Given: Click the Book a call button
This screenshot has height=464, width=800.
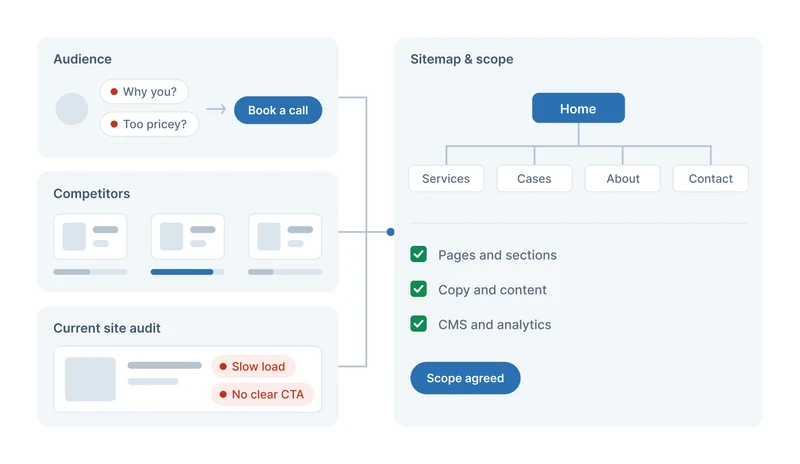Looking at the screenshot, I should click(278, 110).
